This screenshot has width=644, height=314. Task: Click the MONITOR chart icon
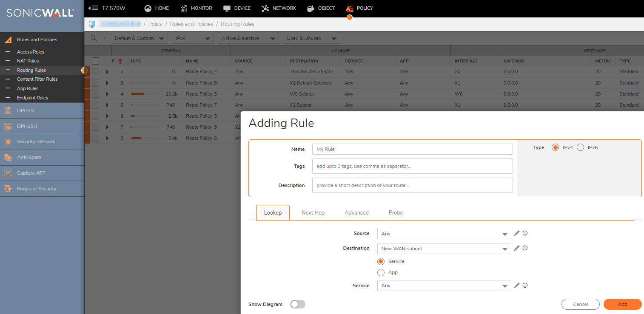coord(184,8)
